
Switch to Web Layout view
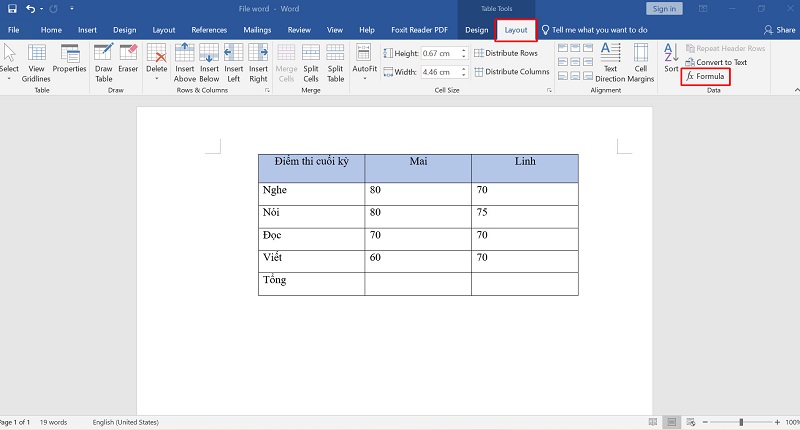point(691,422)
